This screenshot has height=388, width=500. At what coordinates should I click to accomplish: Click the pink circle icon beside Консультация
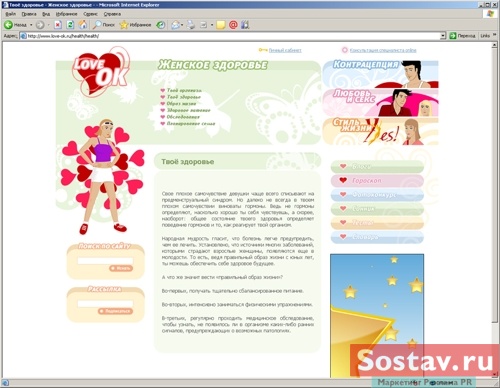tap(345, 50)
